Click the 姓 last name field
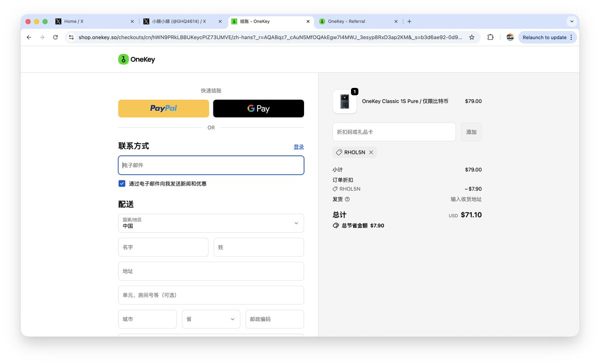600x364 pixels. click(258, 247)
